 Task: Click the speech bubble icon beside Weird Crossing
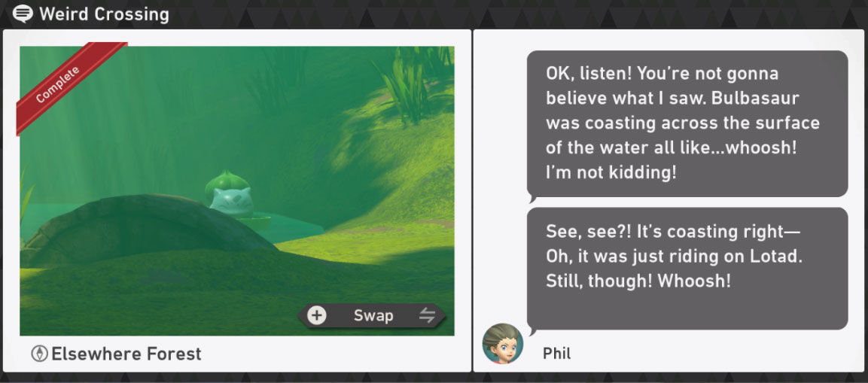point(22,14)
